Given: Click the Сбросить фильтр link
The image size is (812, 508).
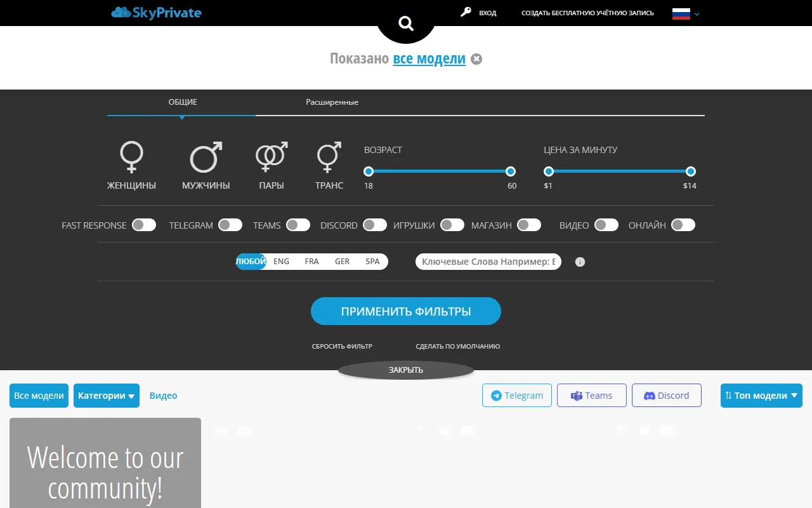Looking at the screenshot, I should [342, 347].
